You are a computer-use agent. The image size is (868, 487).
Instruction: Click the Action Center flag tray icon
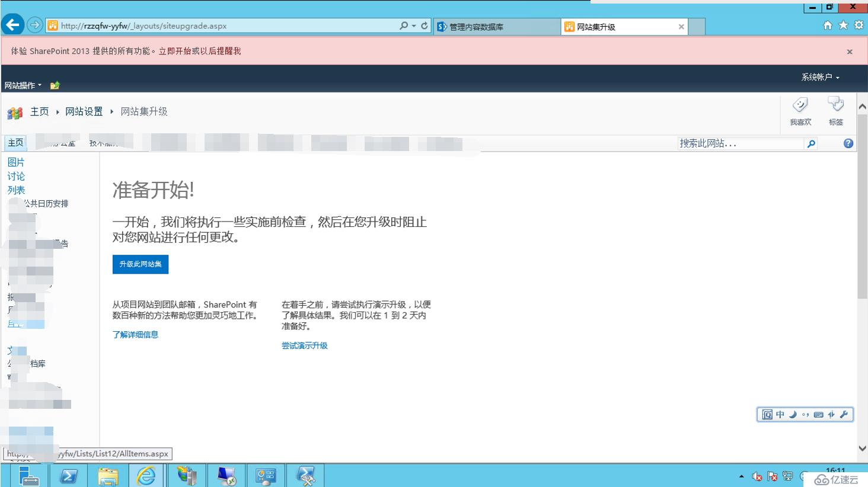pos(773,476)
